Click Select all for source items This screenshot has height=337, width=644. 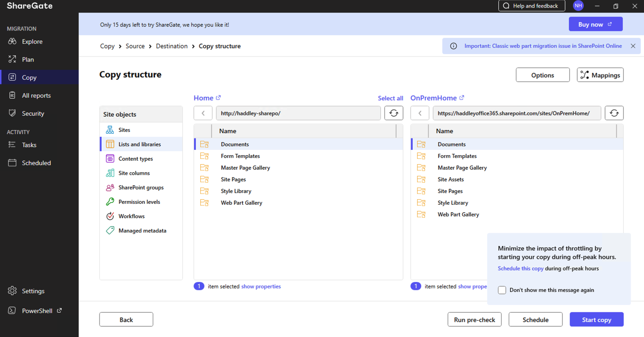(x=390, y=98)
